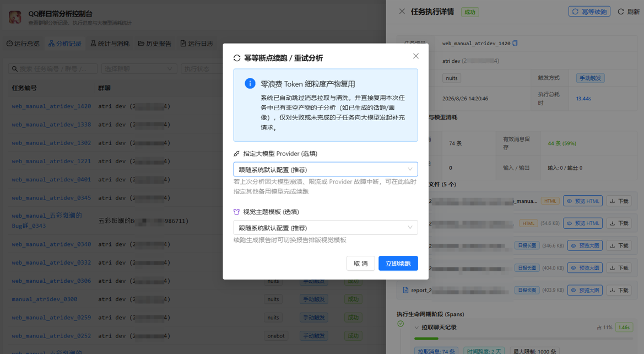Download the 403.9 KB 日报长图 file

click(619, 290)
